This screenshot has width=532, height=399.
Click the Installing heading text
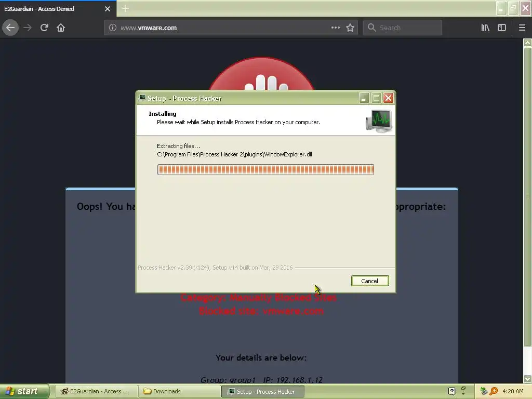[x=163, y=114]
